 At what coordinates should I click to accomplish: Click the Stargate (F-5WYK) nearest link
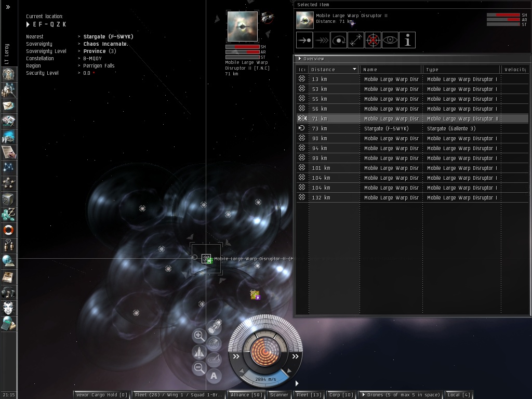pos(108,37)
